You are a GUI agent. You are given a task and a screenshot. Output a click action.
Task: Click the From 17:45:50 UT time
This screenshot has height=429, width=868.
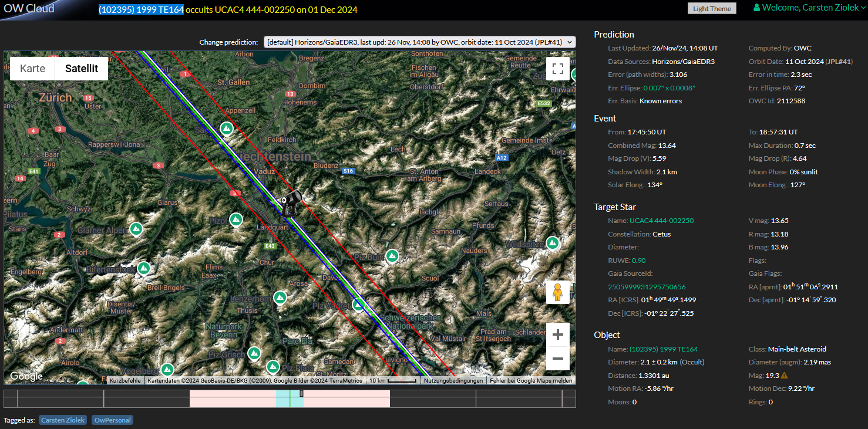(x=647, y=132)
